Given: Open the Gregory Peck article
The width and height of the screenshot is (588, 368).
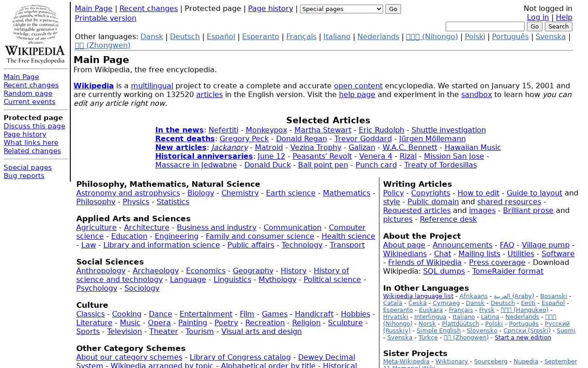Looking at the screenshot, I should pos(244,138).
